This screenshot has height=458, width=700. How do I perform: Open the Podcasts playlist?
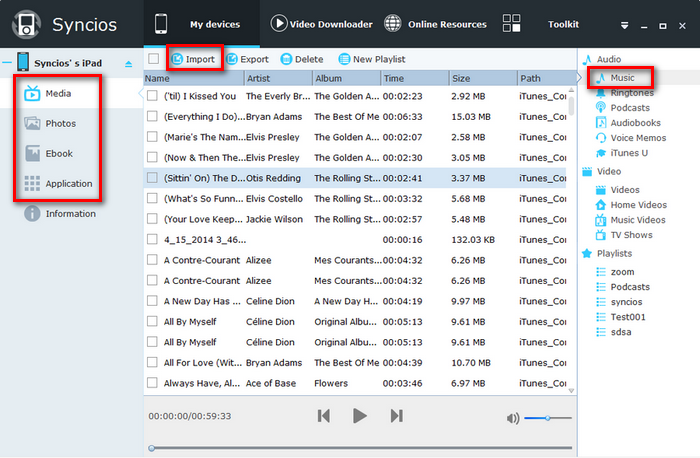[623, 287]
